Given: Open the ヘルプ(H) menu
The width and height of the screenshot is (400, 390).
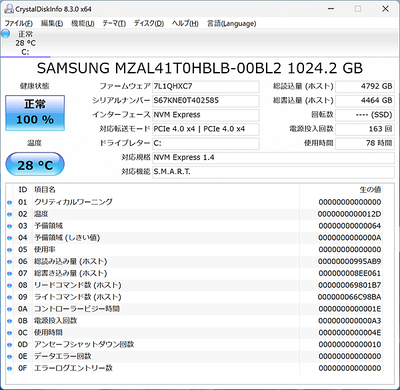Looking at the screenshot, I should click(185, 24).
